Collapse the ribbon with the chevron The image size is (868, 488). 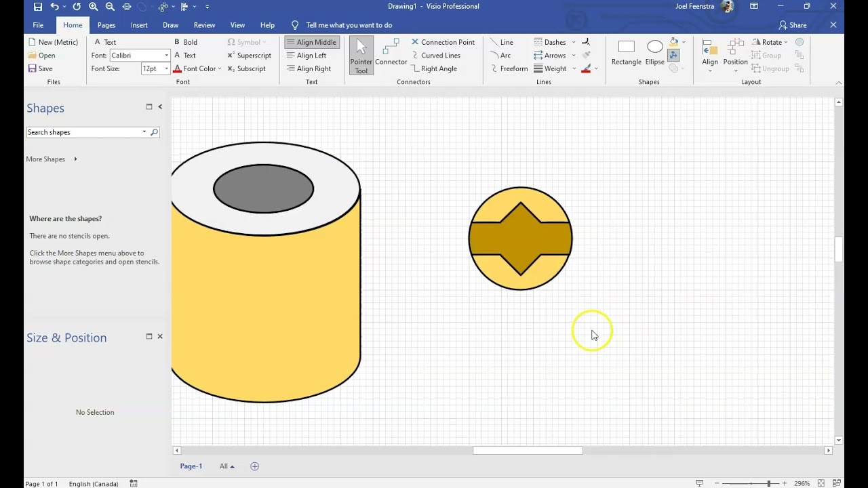click(x=839, y=83)
